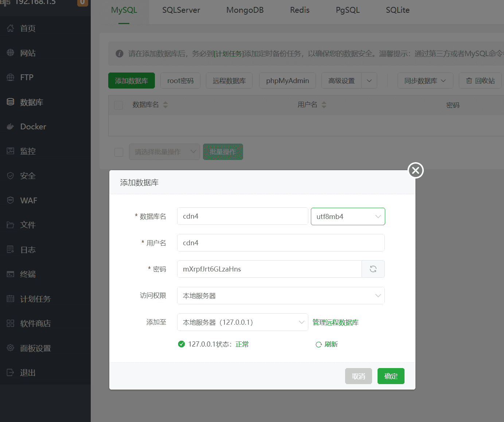Image resolution: width=504 pixels, height=422 pixels.
Task: Click the 数据库名 input field containing cdn4
Action: click(x=243, y=216)
